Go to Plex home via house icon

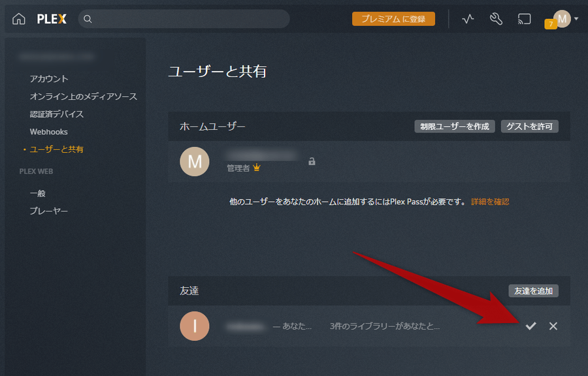coord(18,19)
